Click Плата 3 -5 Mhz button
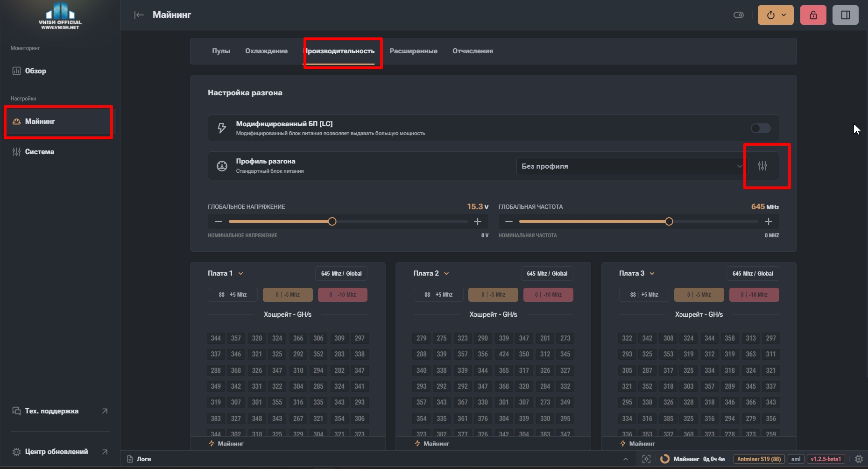868x469 pixels. [x=699, y=295]
